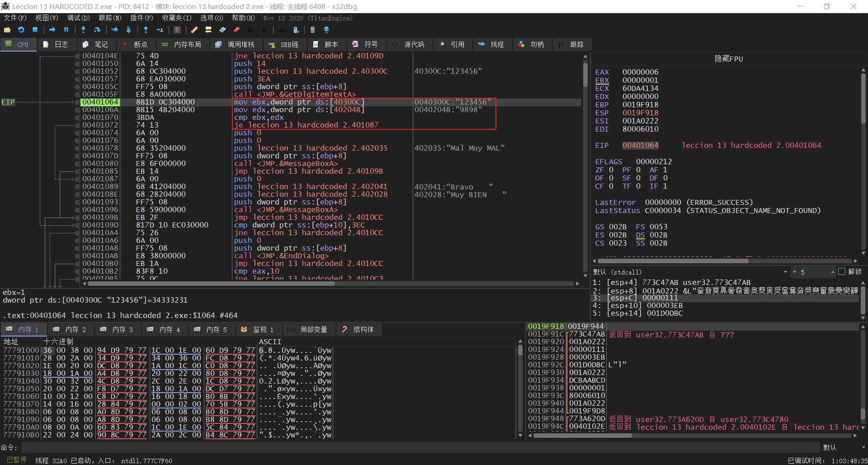Click the Open file folder icon

point(7,30)
